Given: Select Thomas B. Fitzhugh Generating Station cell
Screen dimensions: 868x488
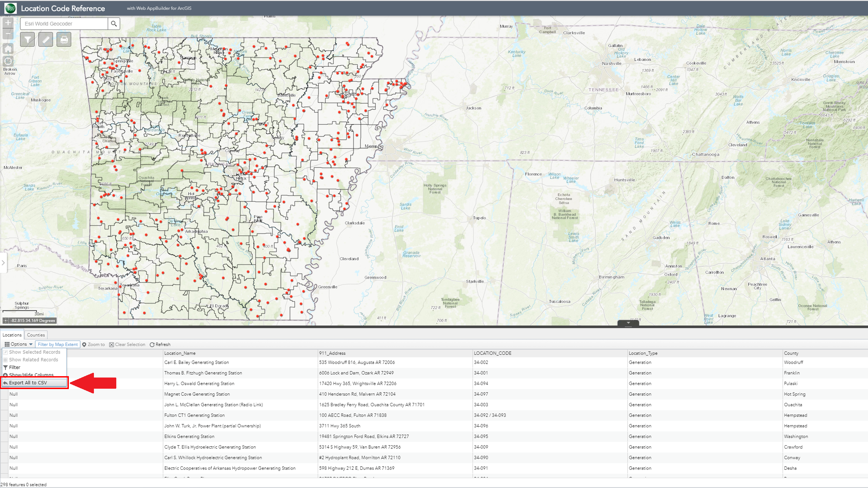Looking at the screenshot, I should click(x=240, y=373).
